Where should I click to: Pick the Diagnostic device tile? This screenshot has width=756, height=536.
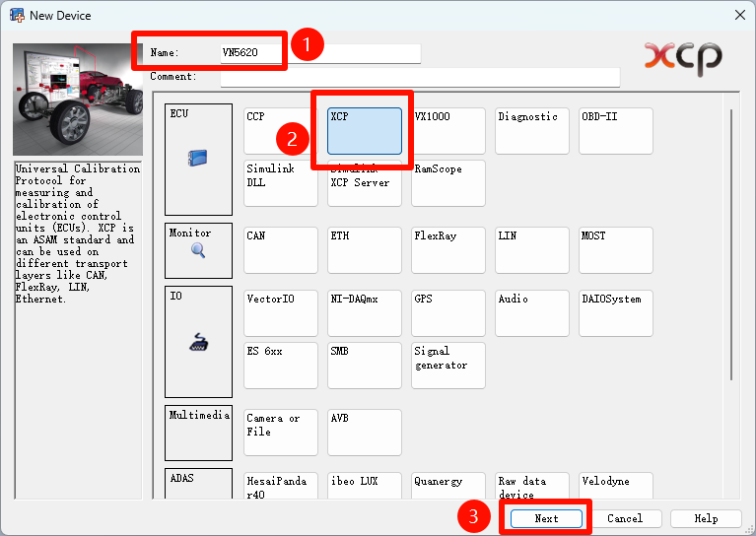pos(532,131)
